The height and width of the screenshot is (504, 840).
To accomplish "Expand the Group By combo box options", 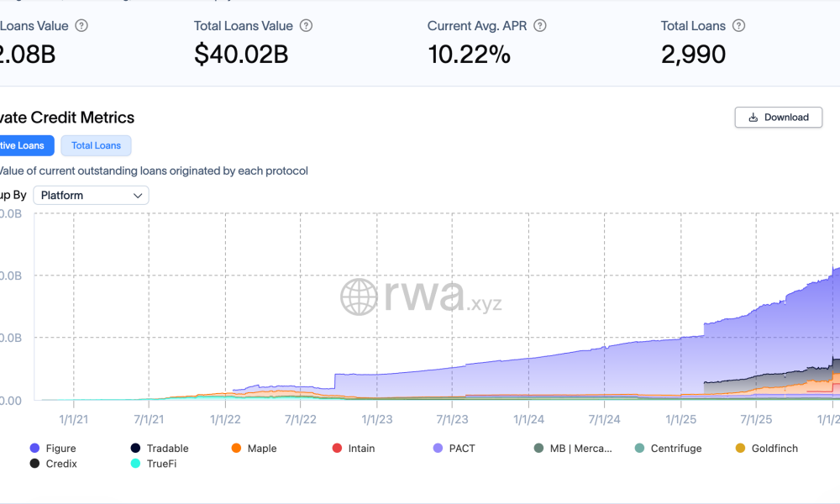I will click(91, 195).
